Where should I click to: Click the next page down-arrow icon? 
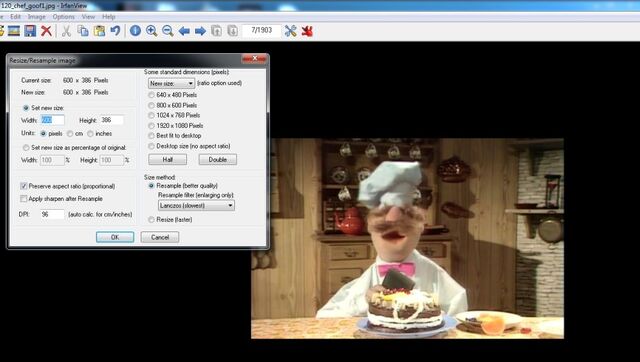pos(232,31)
